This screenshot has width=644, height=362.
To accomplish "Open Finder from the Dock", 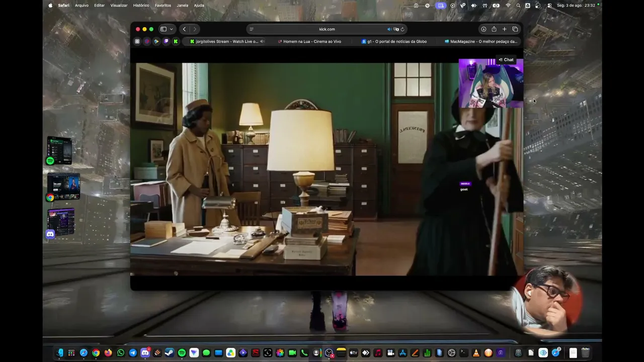I will 60,353.
